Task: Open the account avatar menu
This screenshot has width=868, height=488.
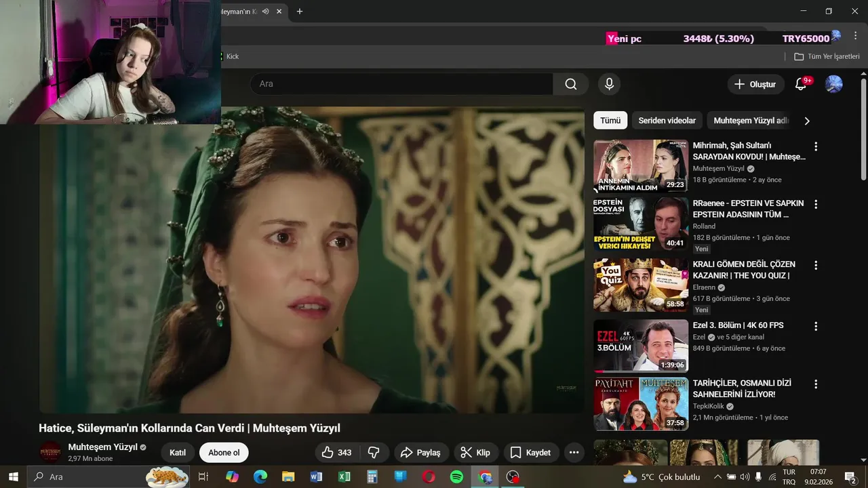Action: tap(833, 84)
